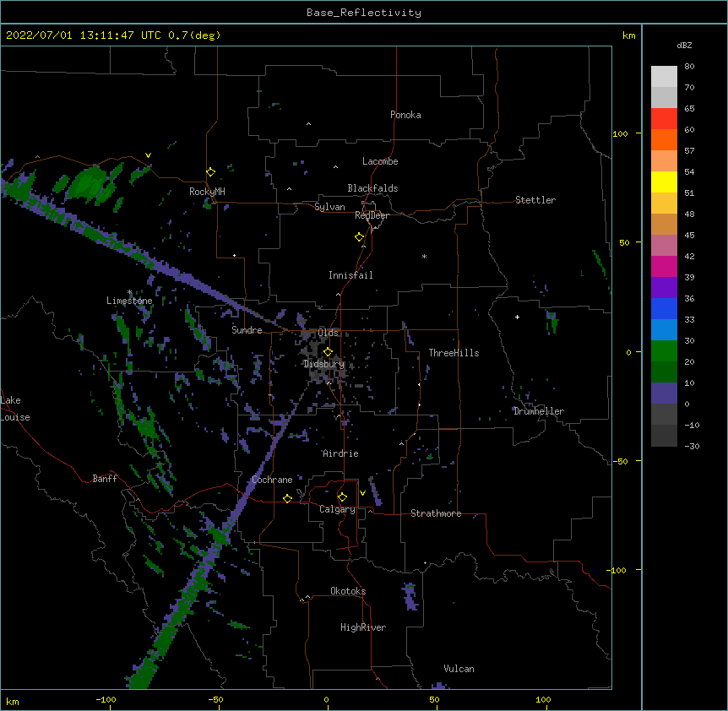
Task: Click the Ponoka city label
Action: coord(405,115)
